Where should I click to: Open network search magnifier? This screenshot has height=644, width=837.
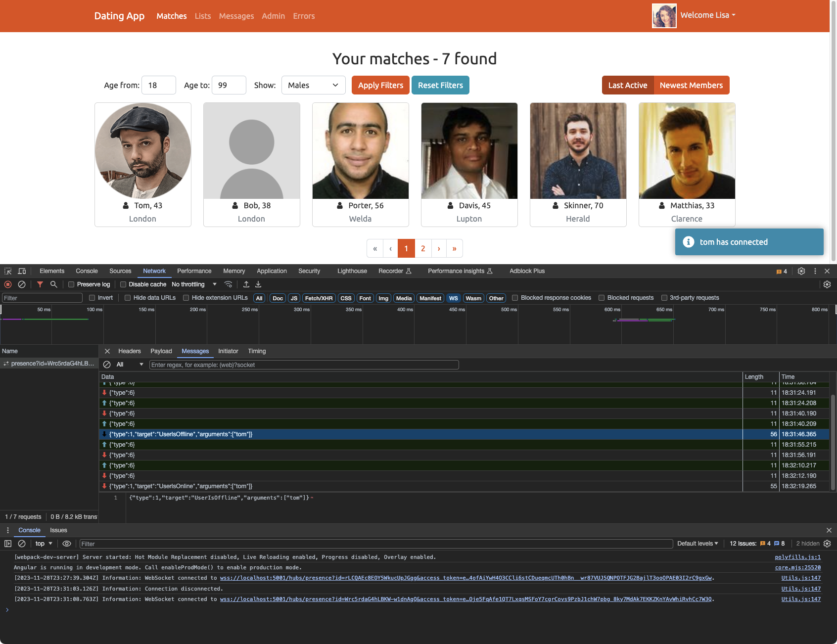tap(54, 284)
